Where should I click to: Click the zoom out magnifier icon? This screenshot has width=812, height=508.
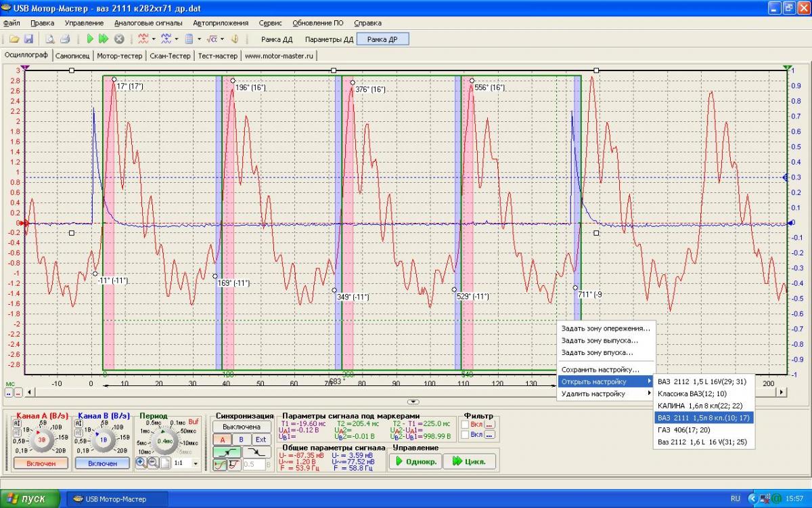(152, 463)
